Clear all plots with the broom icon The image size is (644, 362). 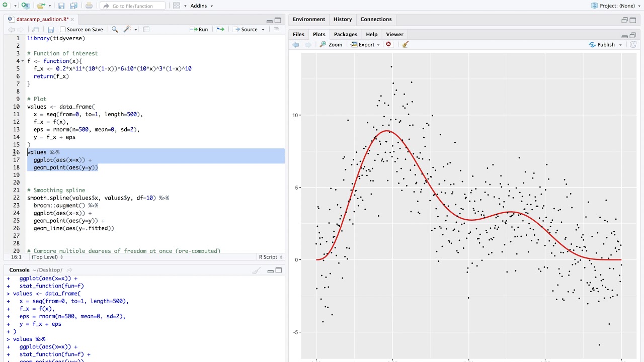[406, 44]
